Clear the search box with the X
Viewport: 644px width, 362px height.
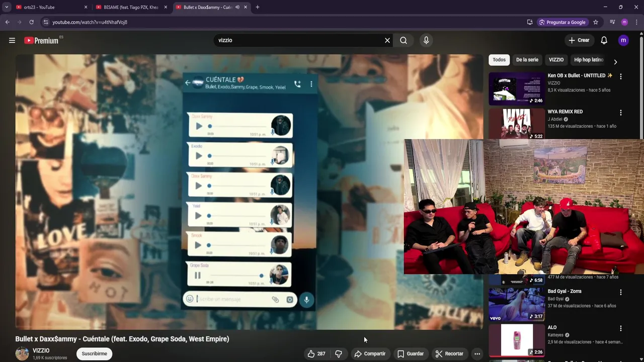pyautogui.click(x=387, y=40)
